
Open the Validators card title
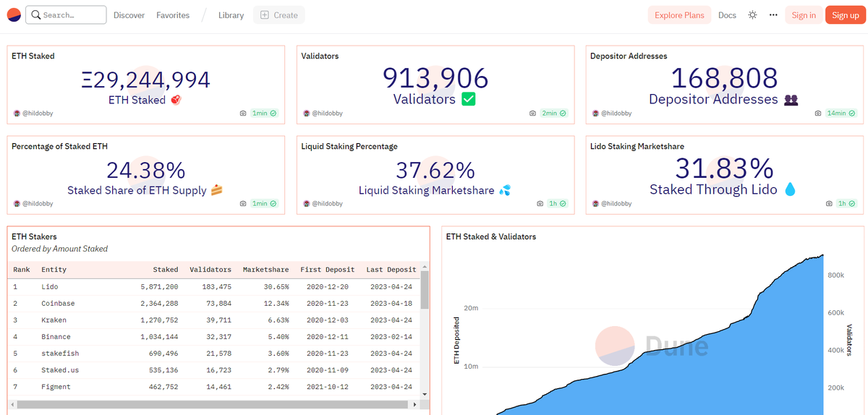(320, 56)
